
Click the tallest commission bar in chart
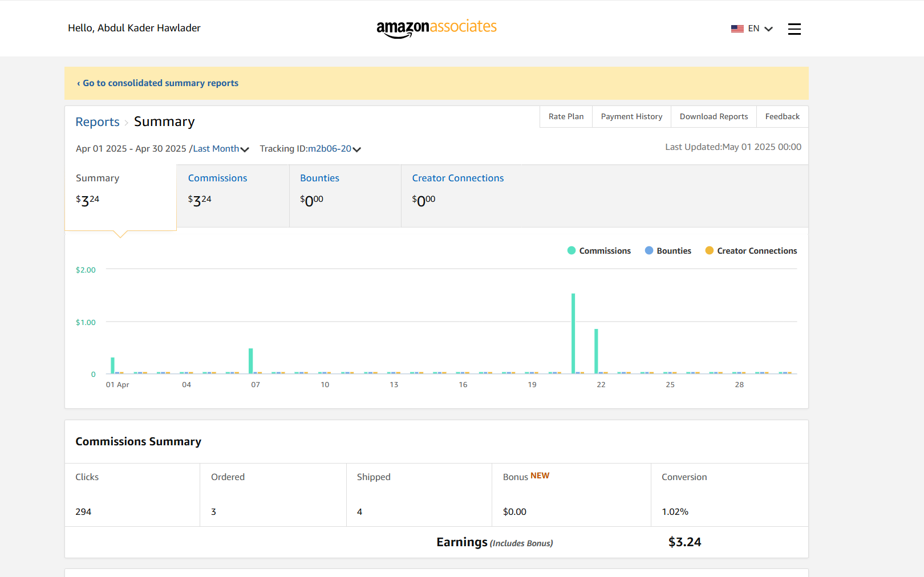pyautogui.click(x=573, y=334)
